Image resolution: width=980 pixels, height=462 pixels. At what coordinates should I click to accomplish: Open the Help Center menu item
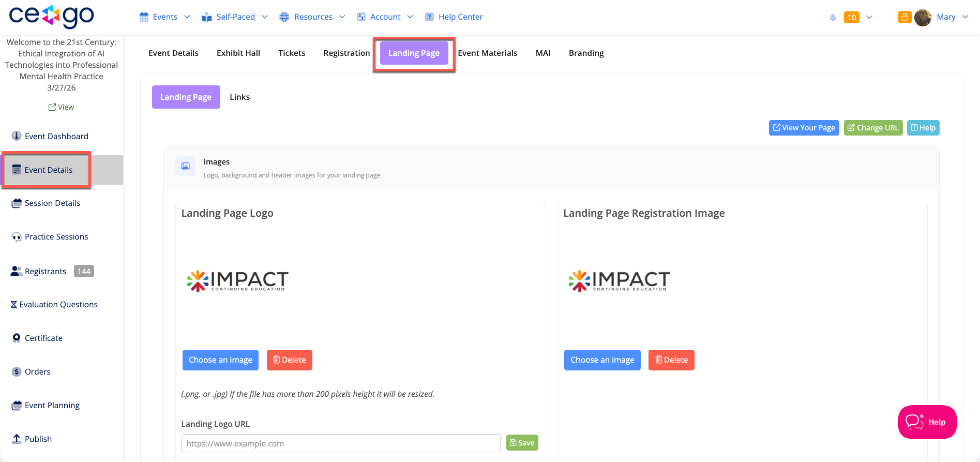point(454,17)
